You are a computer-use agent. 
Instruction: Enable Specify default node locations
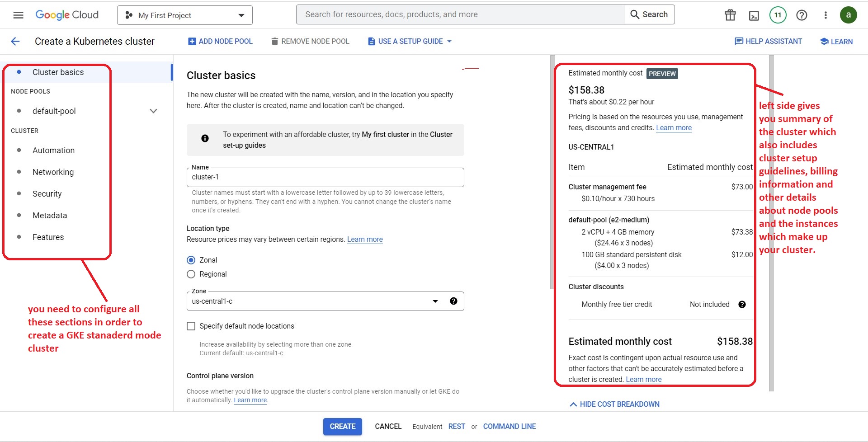click(x=191, y=326)
